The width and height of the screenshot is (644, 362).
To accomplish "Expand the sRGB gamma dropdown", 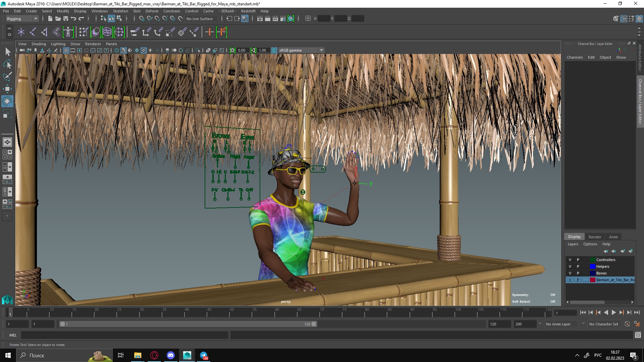I will click(321, 50).
